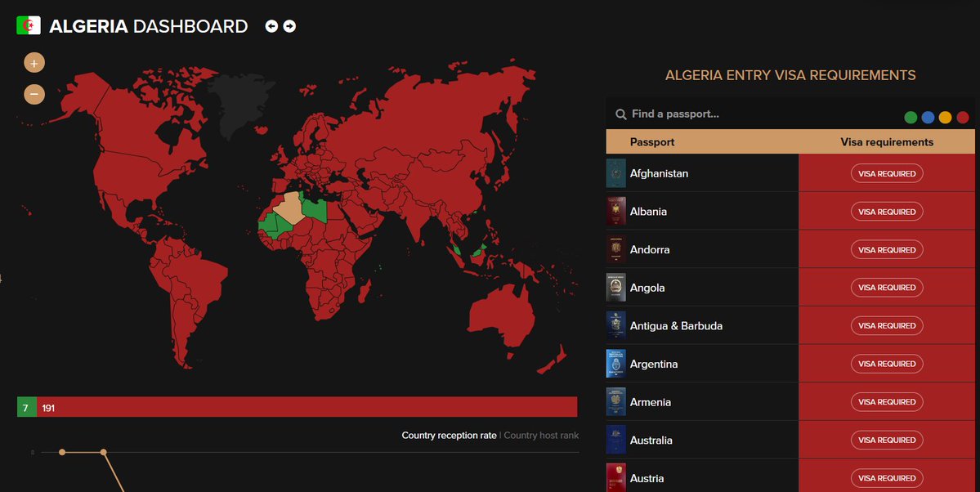Click Visa Required button for Argentina

(x=887, y=364)
